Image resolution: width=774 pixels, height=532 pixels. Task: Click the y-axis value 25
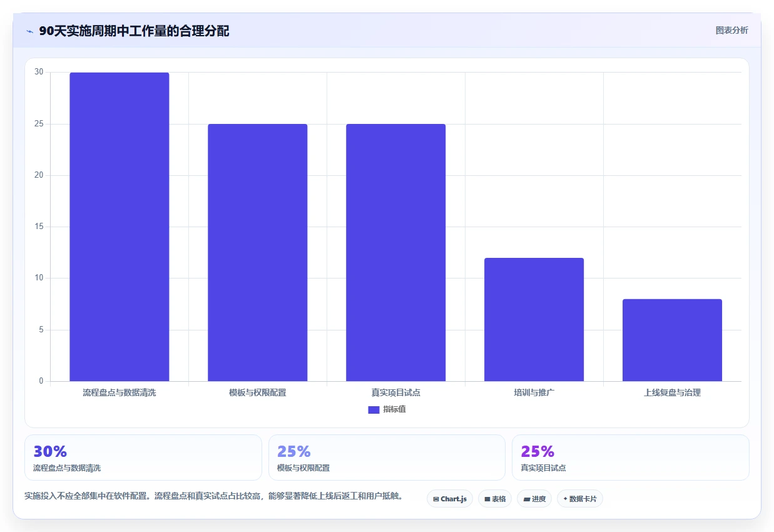tap(39, 124)
